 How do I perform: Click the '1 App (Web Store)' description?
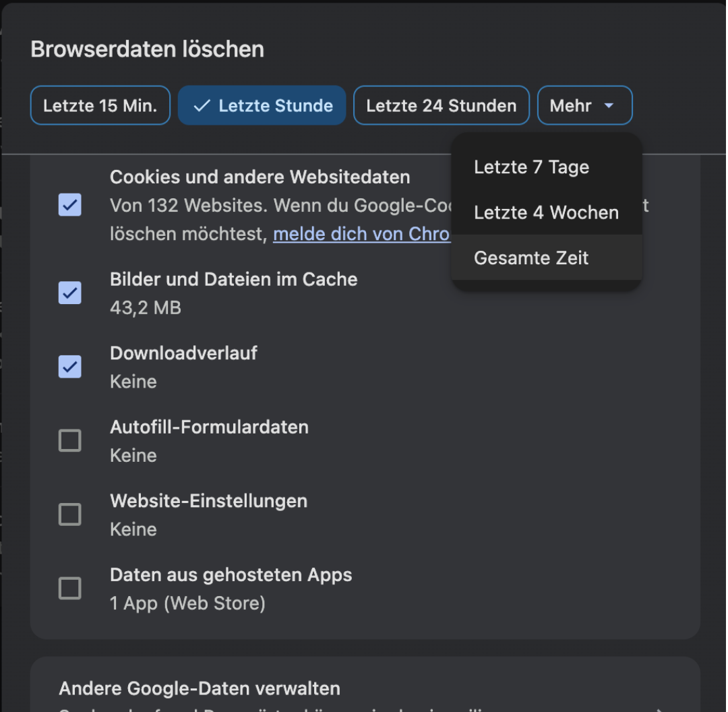coord(187,603)
